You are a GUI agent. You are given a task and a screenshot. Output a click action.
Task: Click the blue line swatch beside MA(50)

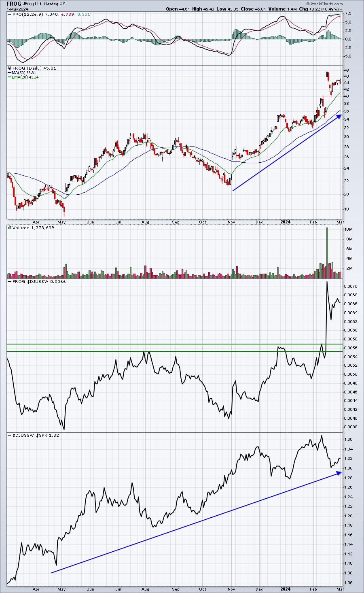pos(10,73)
